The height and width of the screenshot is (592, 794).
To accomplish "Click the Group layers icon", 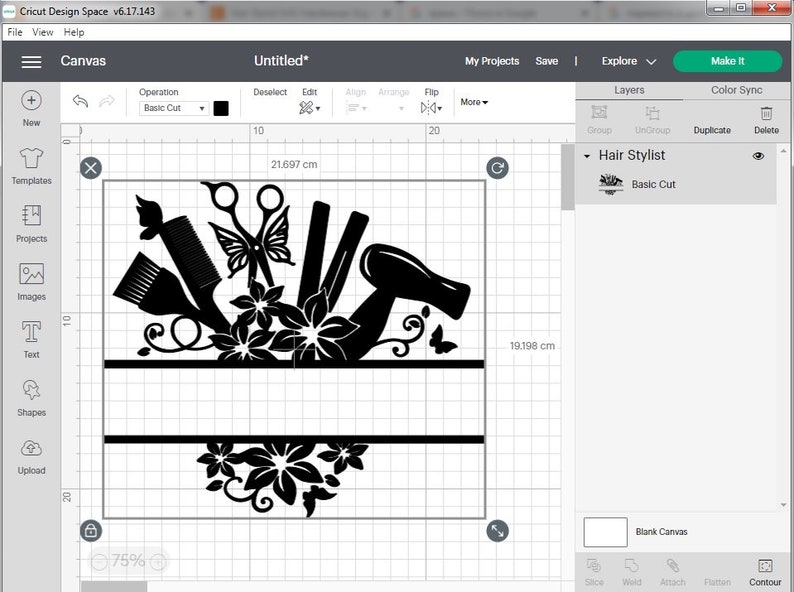I will tap(600, 120).
